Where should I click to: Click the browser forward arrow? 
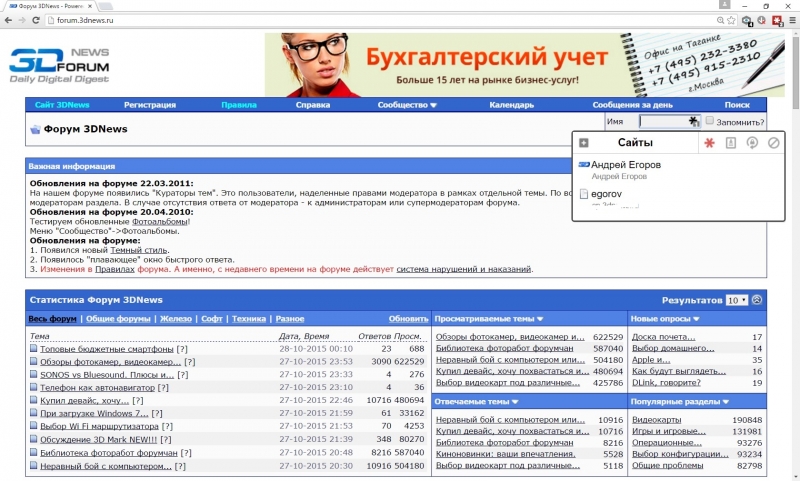(x=22, y=20)
